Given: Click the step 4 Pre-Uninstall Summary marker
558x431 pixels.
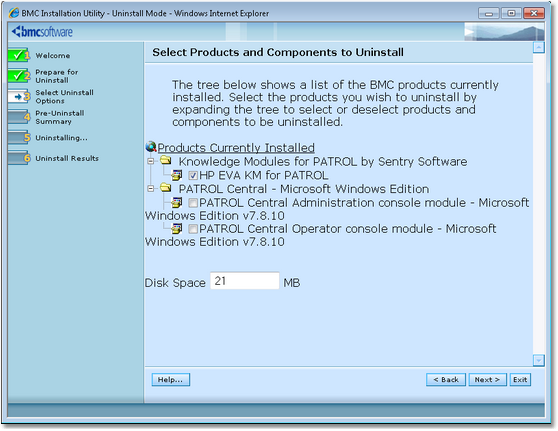Looking at the screenshot, I should point(19,117).
